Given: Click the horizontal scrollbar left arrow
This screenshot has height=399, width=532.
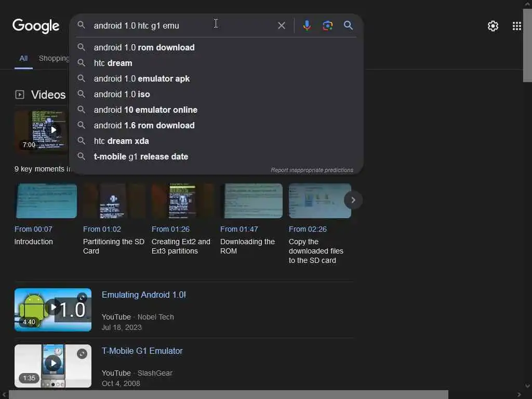Looking at the screenshot, I should [4, 395].
